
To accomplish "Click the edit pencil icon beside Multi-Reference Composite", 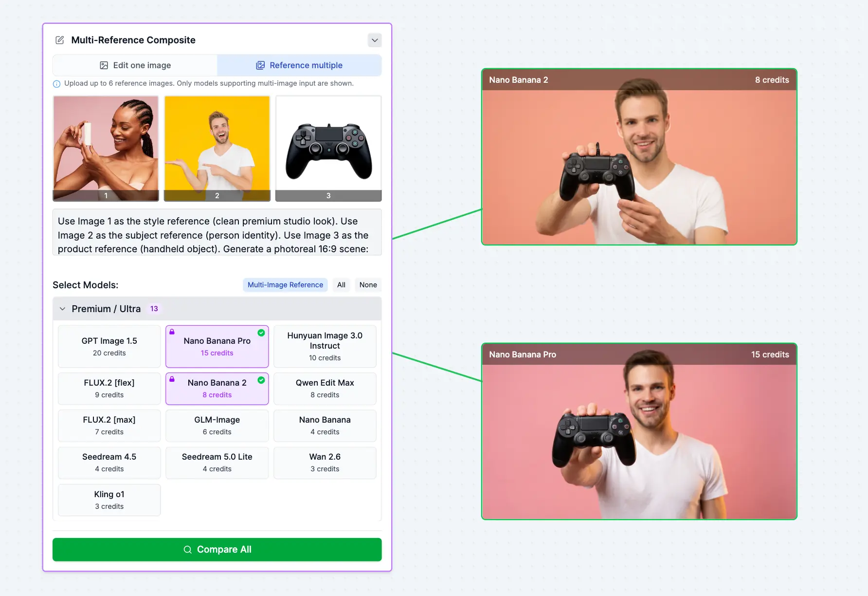I will (x=60, y=40).
